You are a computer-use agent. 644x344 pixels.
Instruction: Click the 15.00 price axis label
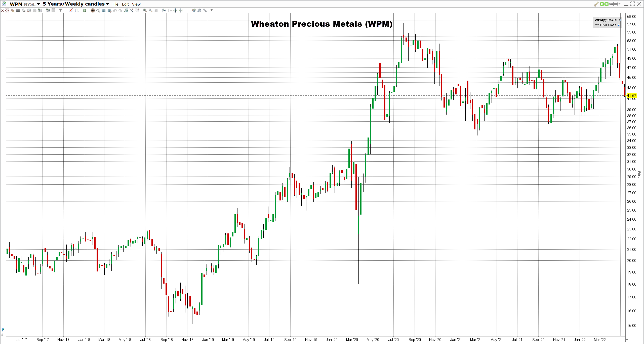[x=631, y=326]
